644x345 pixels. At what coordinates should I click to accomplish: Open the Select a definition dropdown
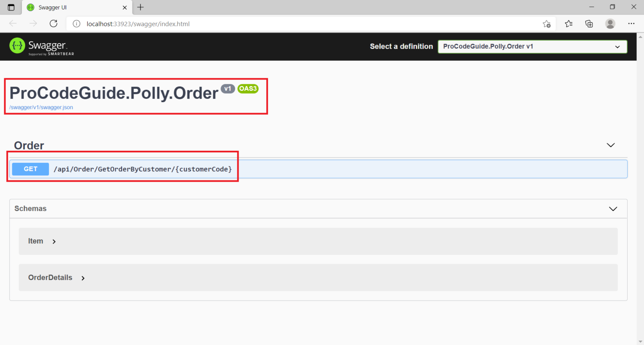[x=532, y=46]
